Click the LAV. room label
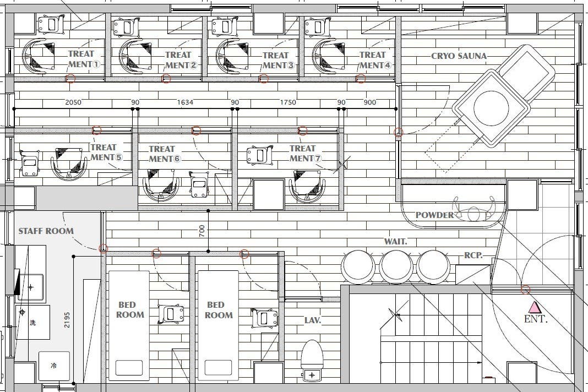The image size is (588, 392). tap(313, 320)
